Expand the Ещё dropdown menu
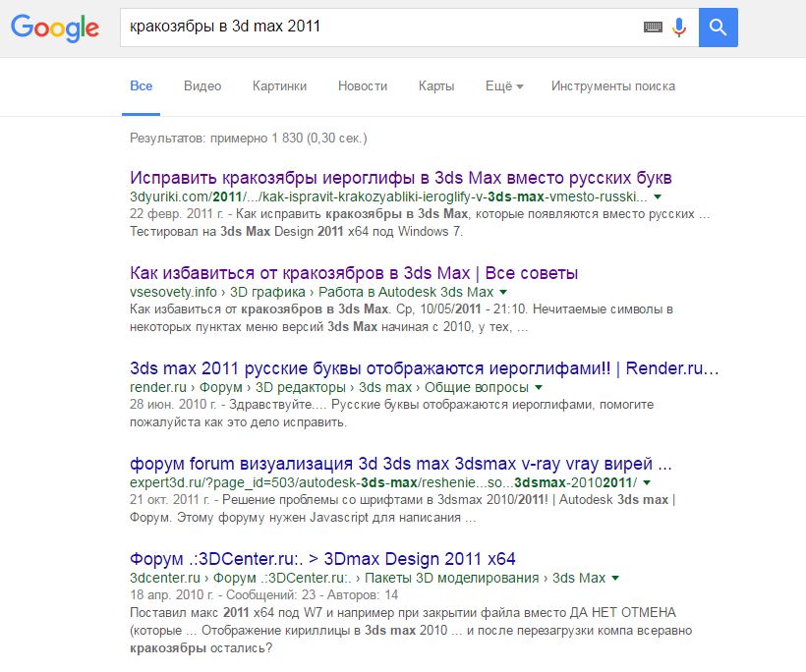This screenshot has width=806, height=672. click(x=504, y=85)
